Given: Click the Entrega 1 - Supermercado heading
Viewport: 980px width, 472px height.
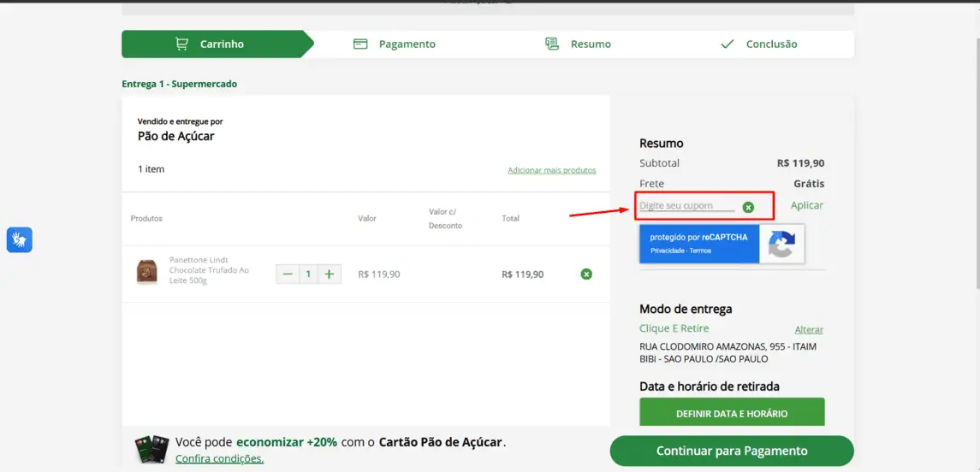Looking at the screenshot, I should pos(180,84).
